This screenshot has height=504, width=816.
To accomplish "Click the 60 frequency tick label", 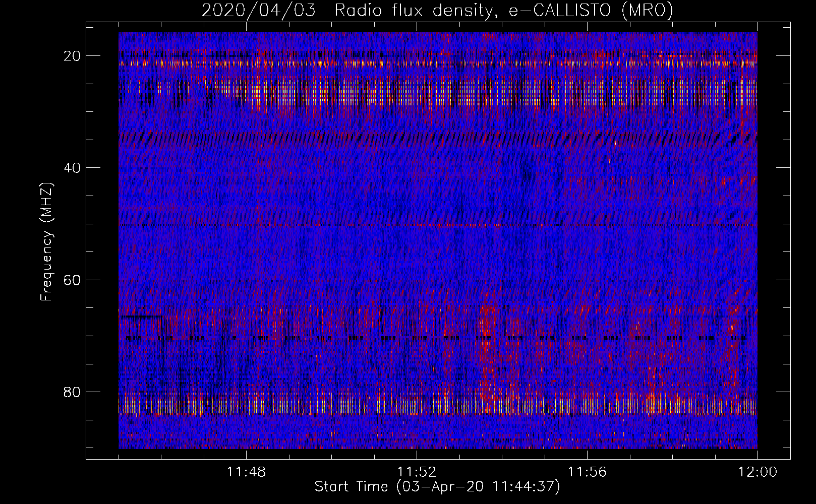I will coord(73,280).
